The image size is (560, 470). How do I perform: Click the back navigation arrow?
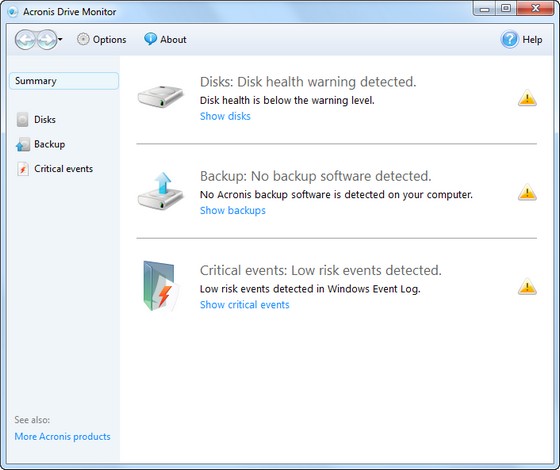pyautogui.click(x=25, y=39)
